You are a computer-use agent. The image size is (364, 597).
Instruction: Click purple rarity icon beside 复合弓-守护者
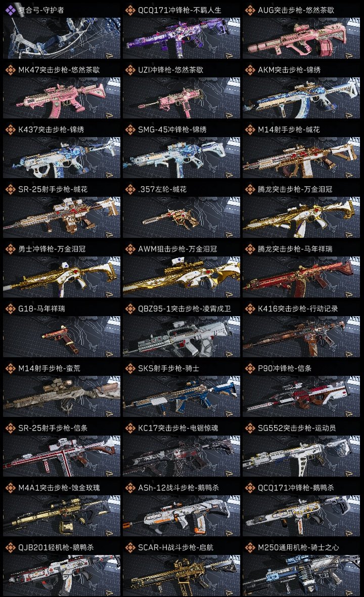click(x=10, y=10)
